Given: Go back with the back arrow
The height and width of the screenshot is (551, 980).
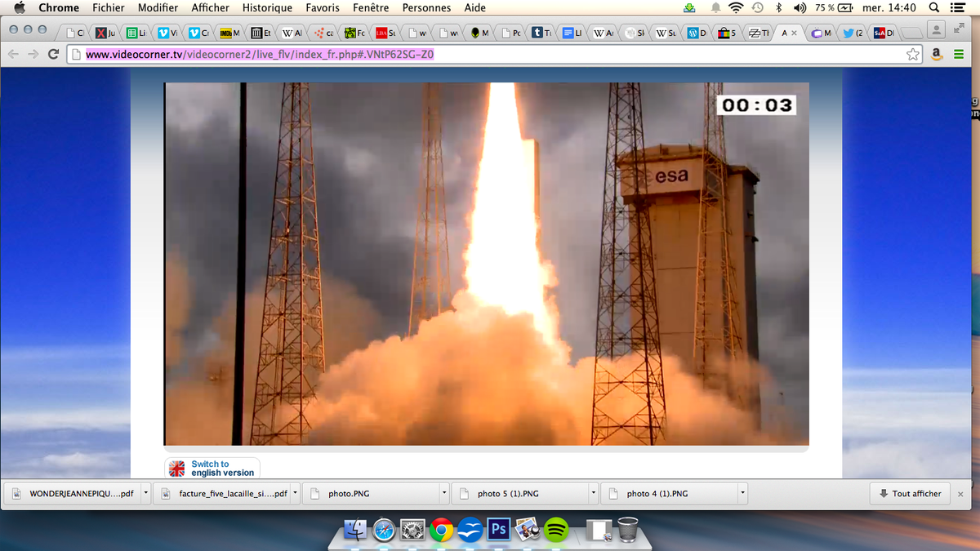Looking at the screenshot, I should [13, 55].
